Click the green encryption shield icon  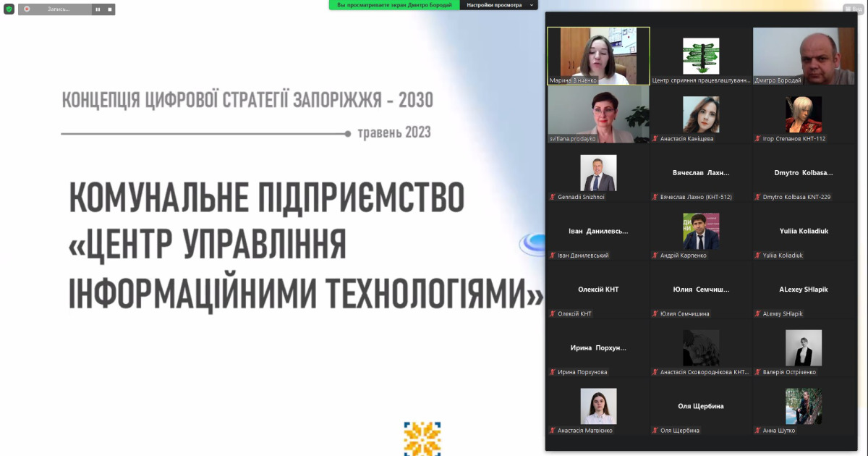tap(9, 9)
